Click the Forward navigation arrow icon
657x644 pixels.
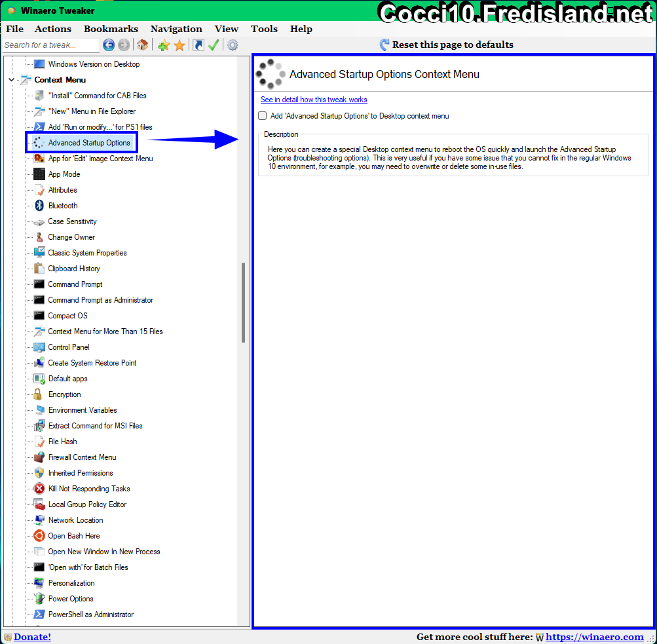[124, 45]
